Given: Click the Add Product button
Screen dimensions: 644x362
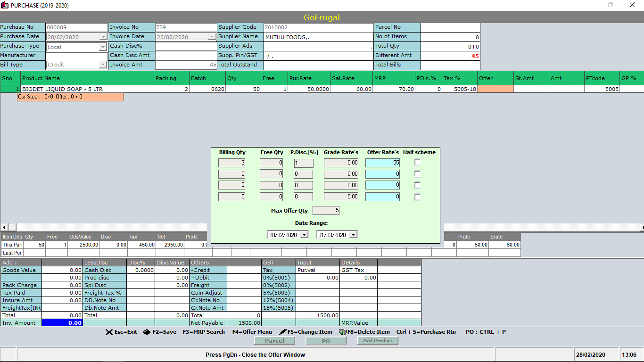Looking at the screenshot, I should (378, 341).
